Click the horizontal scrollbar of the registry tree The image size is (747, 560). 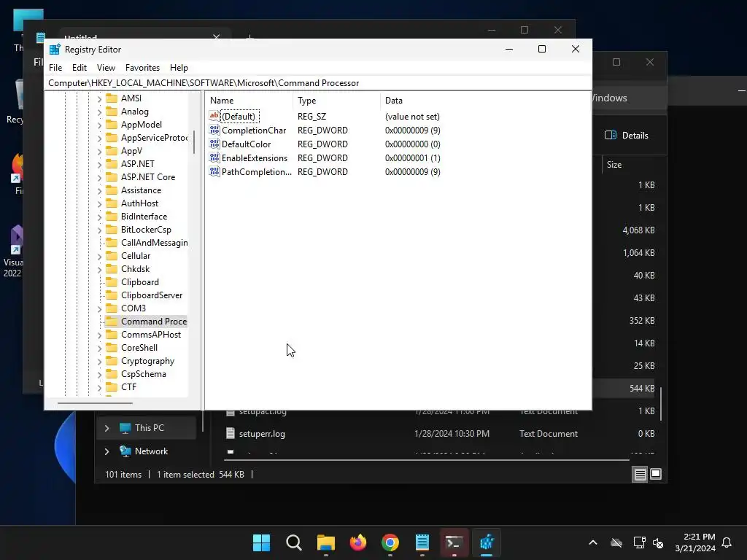pos(95,402)
